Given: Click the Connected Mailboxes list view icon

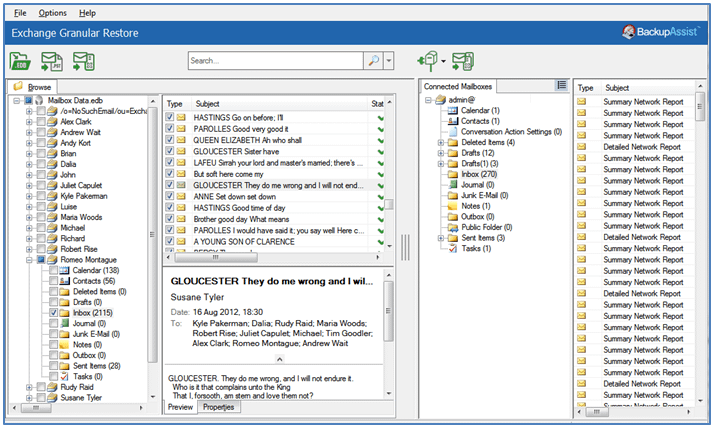Looking at the screenshot, I should (x=562, y=85).
